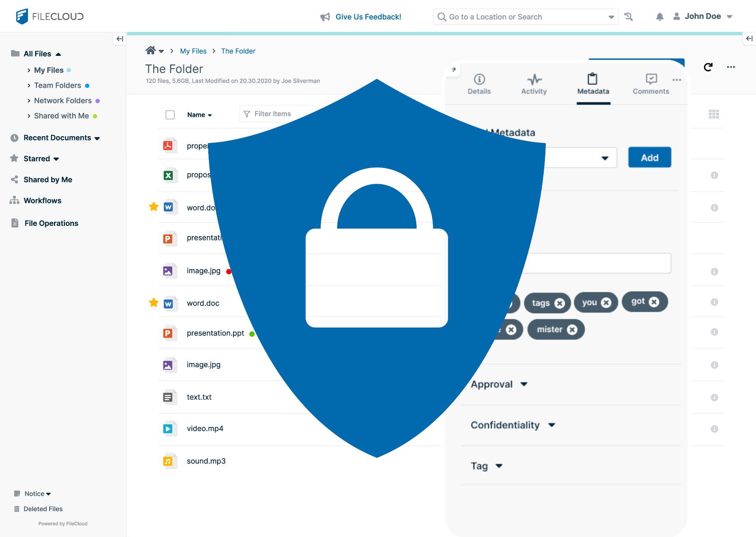Expand Team Folders tree item
Screen dimensions: 756x537
tap(29, 85)
